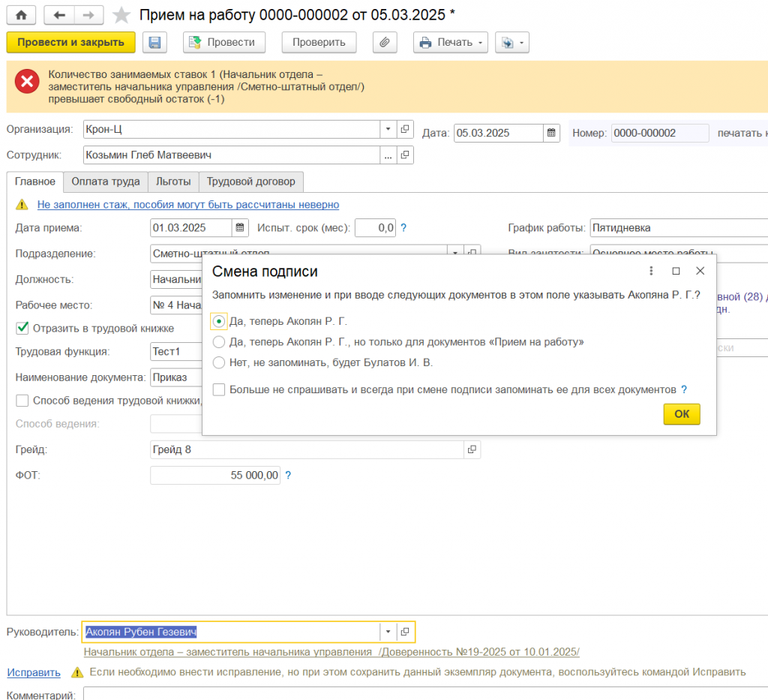Screen dimensions: 768x700
Task: Toggle Отразить в трудовой книжке checkbox
Action: click(22, 328)
